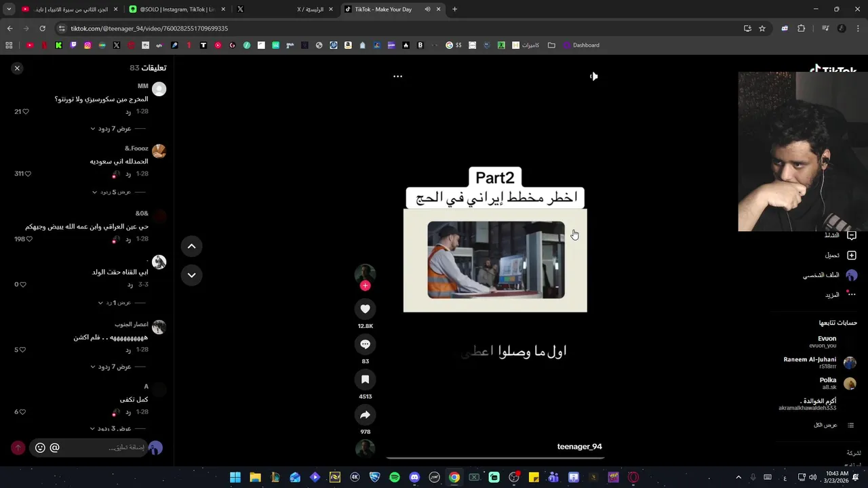The image size is (868, 488).
Task: Close the comments panel with X
Action: (17, 68)
